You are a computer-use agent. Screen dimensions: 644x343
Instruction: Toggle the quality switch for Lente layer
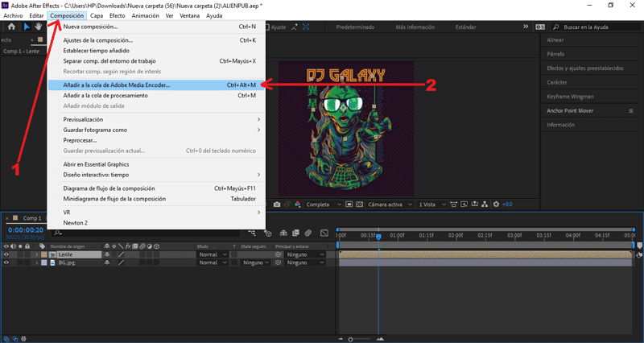pyautogui.click(x=122, y=254)
